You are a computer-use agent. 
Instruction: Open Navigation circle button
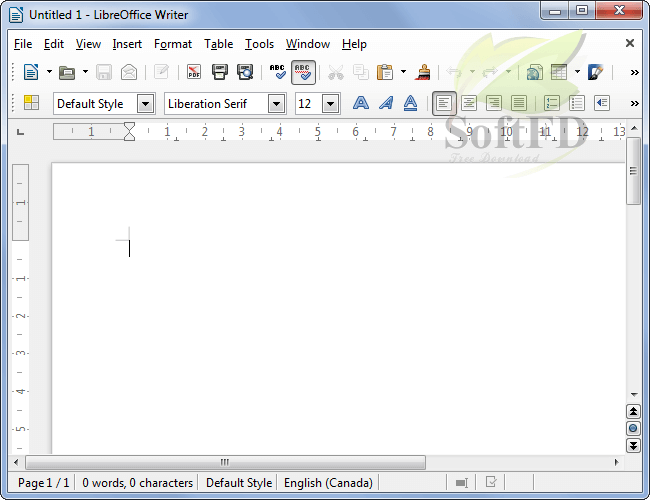point(633,428)
